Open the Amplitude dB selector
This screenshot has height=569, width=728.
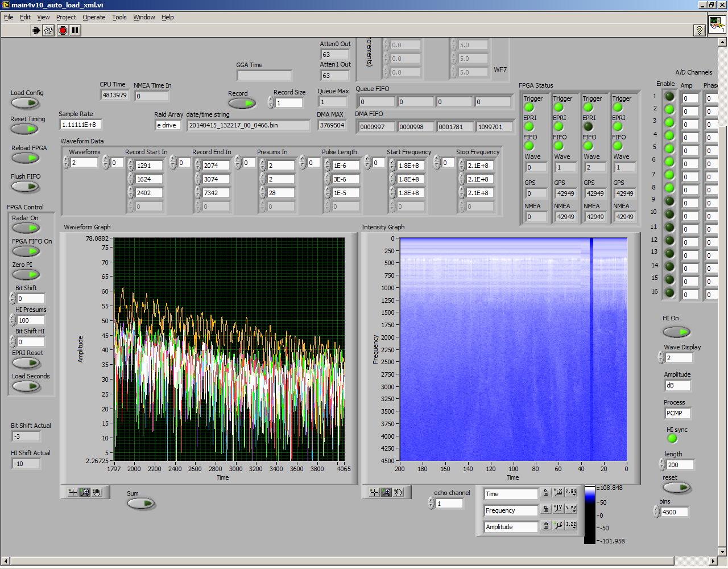(677, 385)
